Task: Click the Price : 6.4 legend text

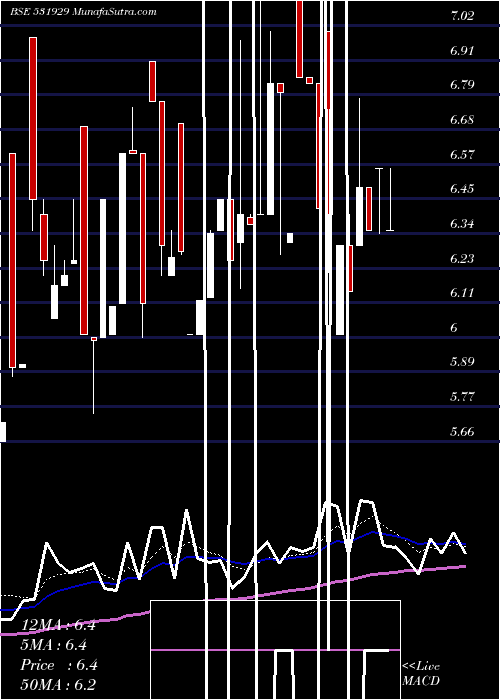Action: coord(59,665)
